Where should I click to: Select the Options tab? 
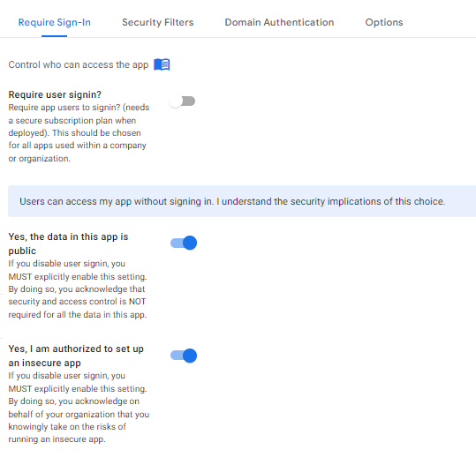pyautogui.click(x=383, y=22)
